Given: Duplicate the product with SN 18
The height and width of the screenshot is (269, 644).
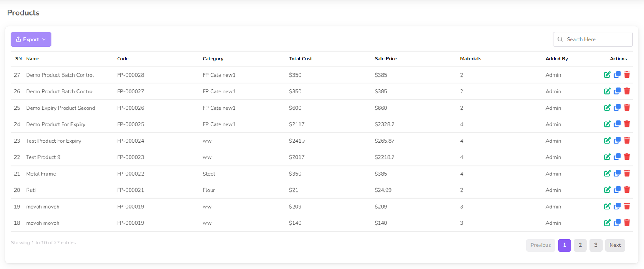Looking at the screenshot, I should pyautogui.click(x=617, y=223).
